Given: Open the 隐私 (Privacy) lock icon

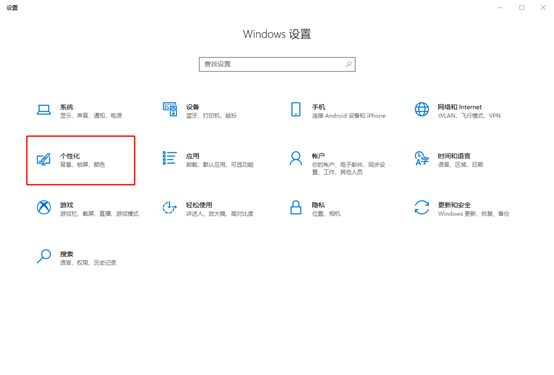Looking at the screenshot, I should tap(296, 207).
